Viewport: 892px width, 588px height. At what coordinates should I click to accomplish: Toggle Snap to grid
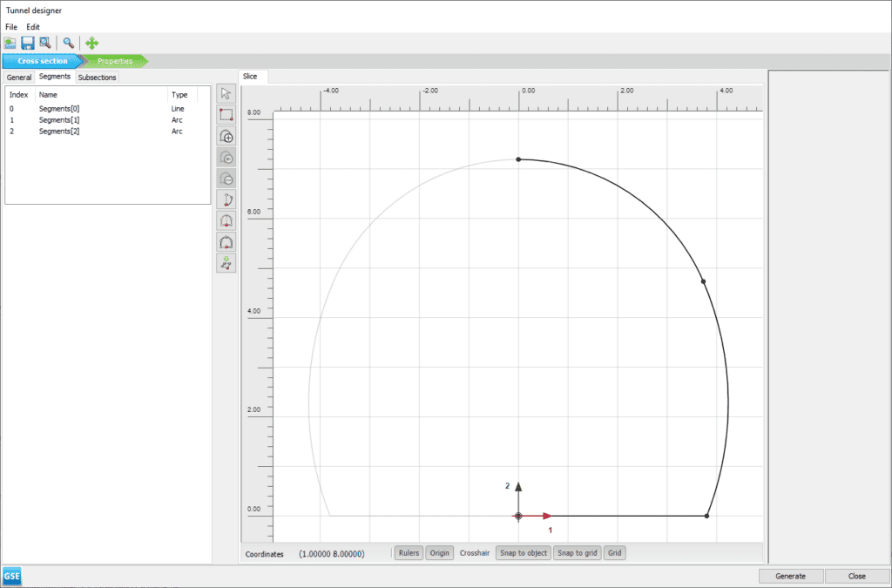pos(577,552)
